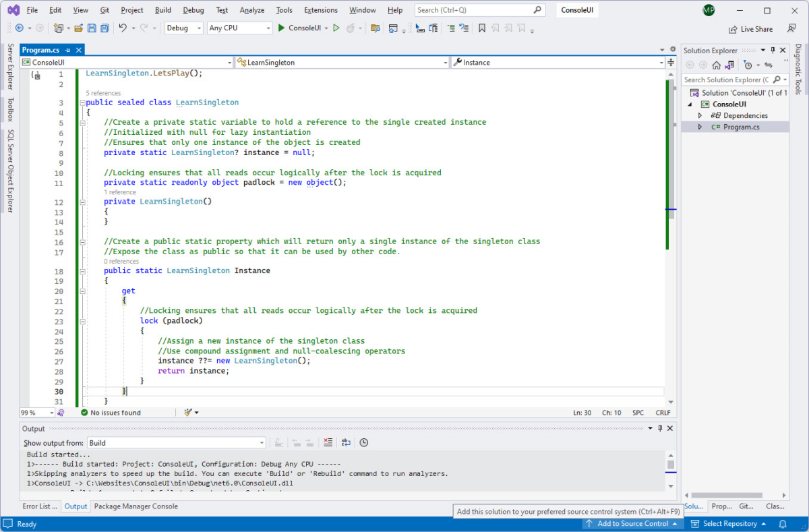
Task: Navigate backward with the toolbar back arrow
Action: coord(19,28)
